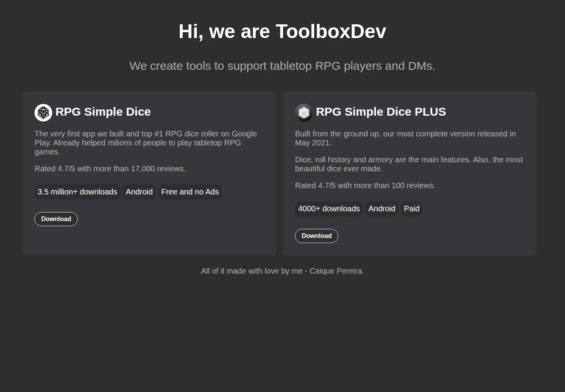Click the RPG Simple Dice app icon
This screenshot has width=565, height=392.
[x=43, y=113]
